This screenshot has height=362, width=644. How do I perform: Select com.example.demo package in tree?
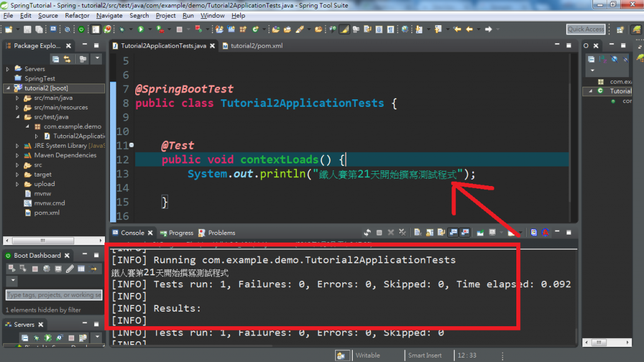pyautogui.click(x=68, y=126)
